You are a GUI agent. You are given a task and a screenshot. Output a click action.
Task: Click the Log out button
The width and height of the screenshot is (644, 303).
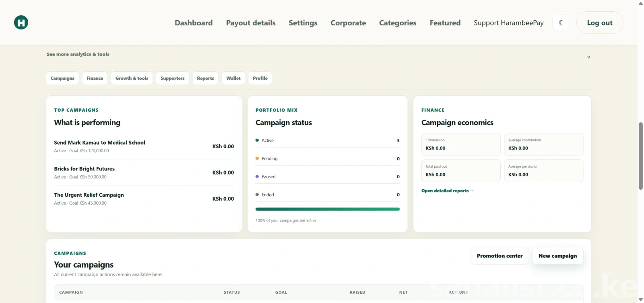click(600, 23)
